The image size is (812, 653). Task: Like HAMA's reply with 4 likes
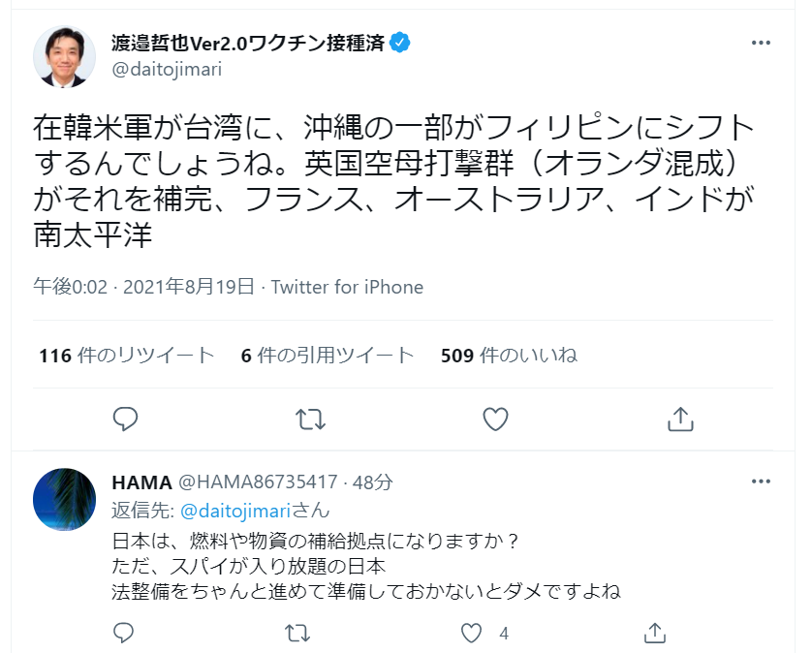[471, 633]
